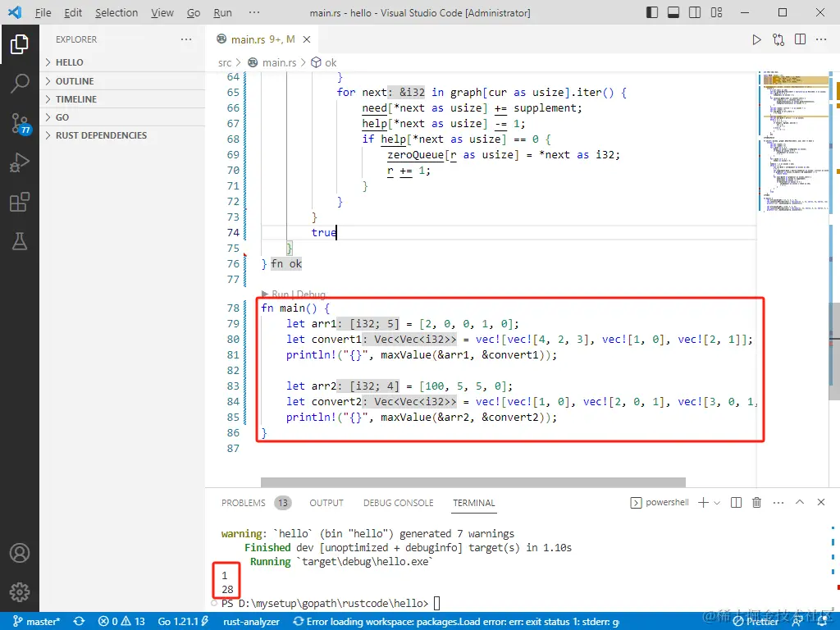Open the Edit menu

tap(73, 12)
